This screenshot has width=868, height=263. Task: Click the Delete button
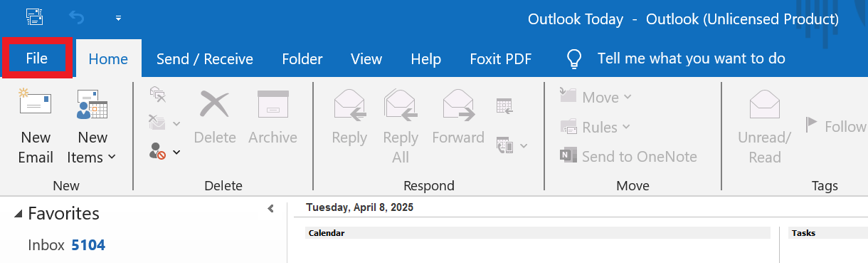pyautogui.click(x=214, y=118)
